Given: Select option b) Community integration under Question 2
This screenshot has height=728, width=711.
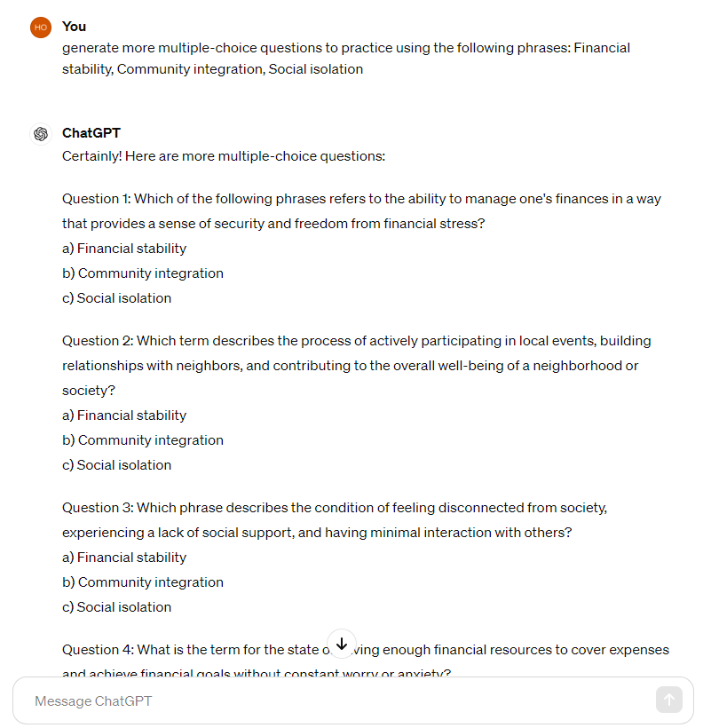Looking at the screenshot, I should click(x=143, y=440).
